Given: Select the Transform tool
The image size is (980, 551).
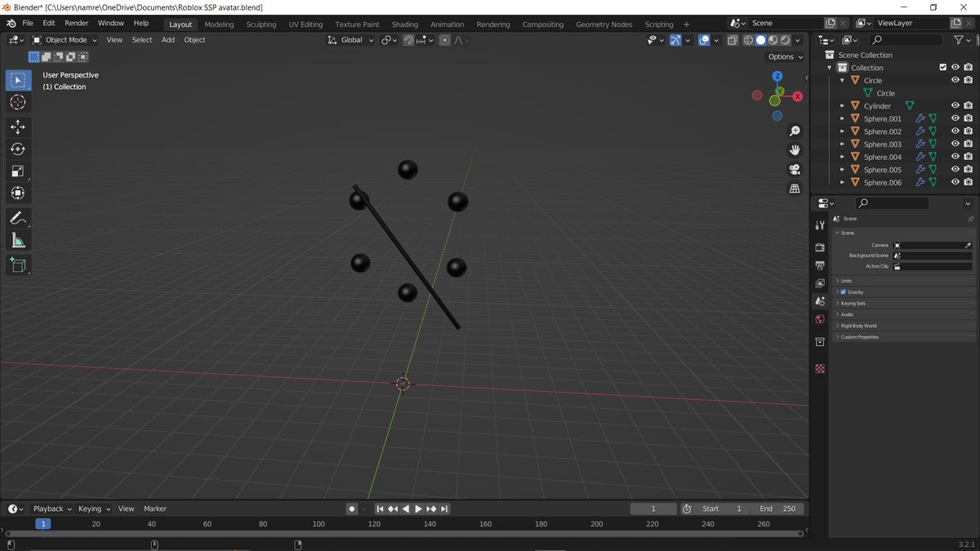Looking at the screenshot, I should pyautogui.click(x=18, y=193).
